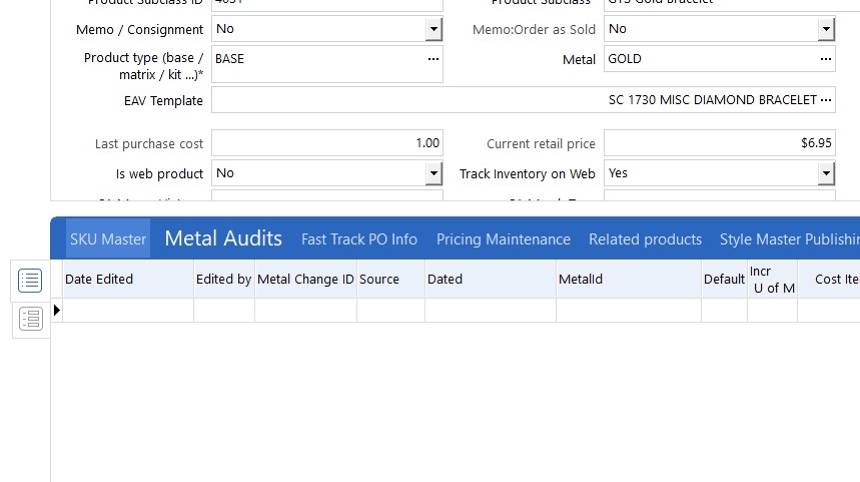Switch to the form view icon
860x482 pixels.
30,319
